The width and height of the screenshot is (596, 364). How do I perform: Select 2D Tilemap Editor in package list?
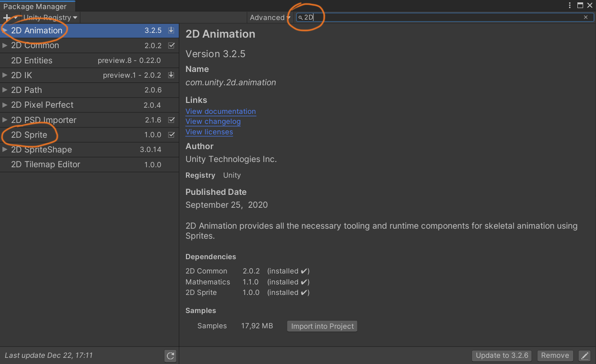46,164
